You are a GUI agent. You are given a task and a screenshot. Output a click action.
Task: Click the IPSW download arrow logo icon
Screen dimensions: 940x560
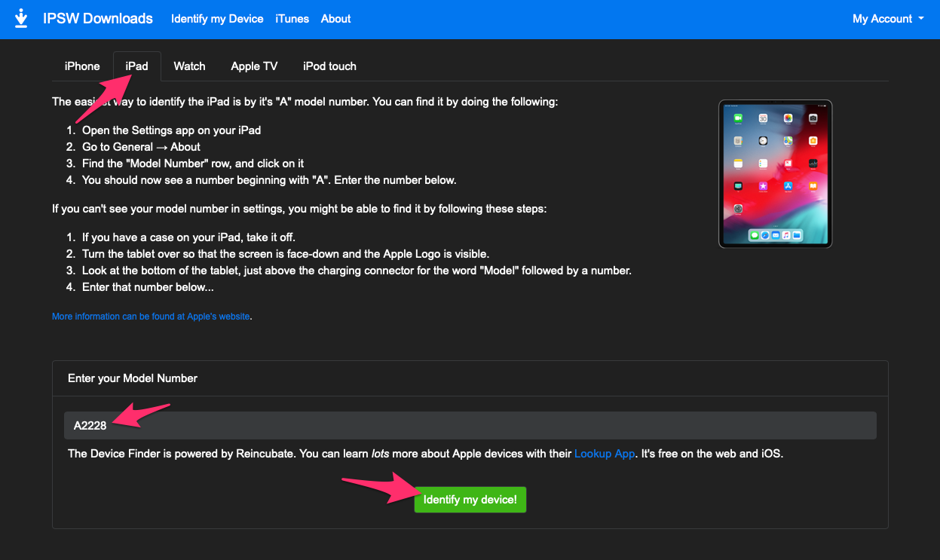22,18
